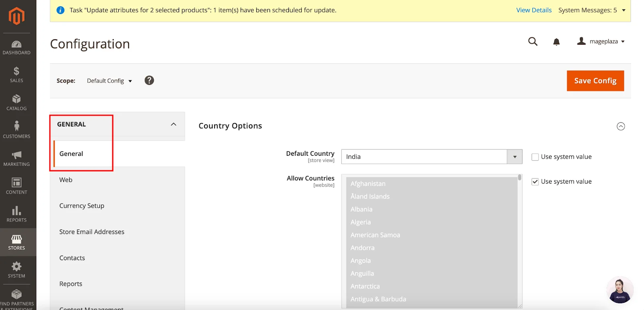Select the Currency Setup tab
Image resolution: width=644 pixels, height=310 pixels.
(118, 206)
